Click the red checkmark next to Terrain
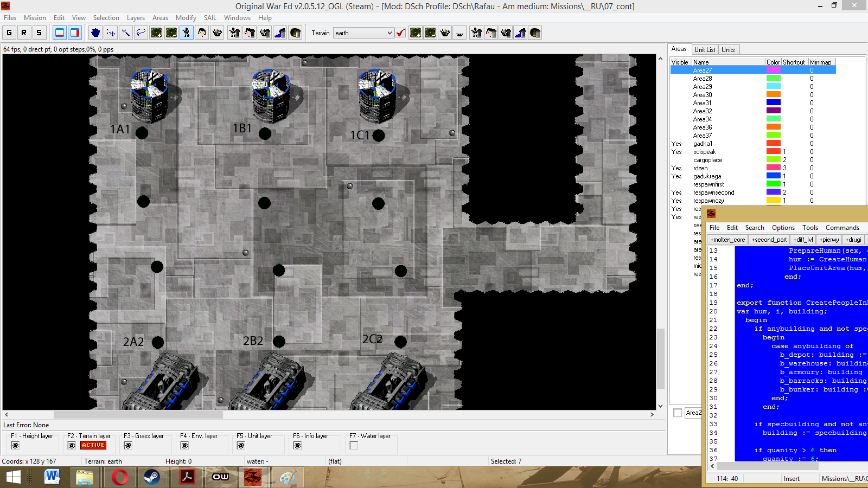Screen dimensions: 868x488 [x=400, y=33]
